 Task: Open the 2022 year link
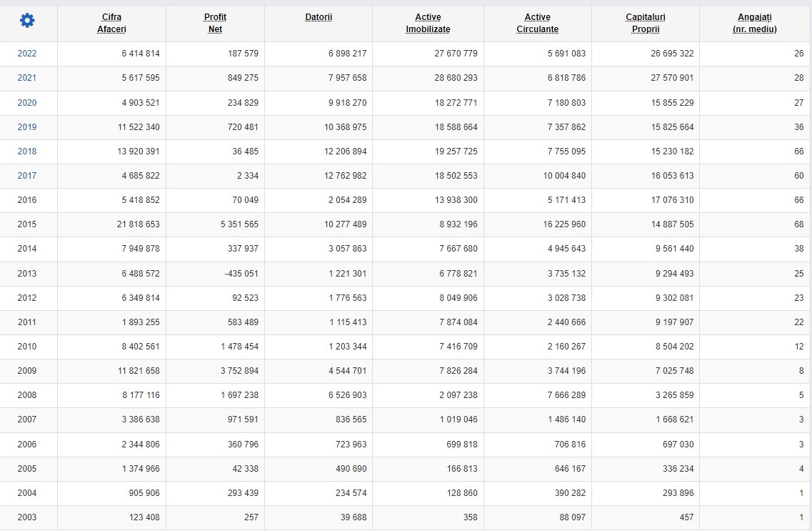coord(27,54)
